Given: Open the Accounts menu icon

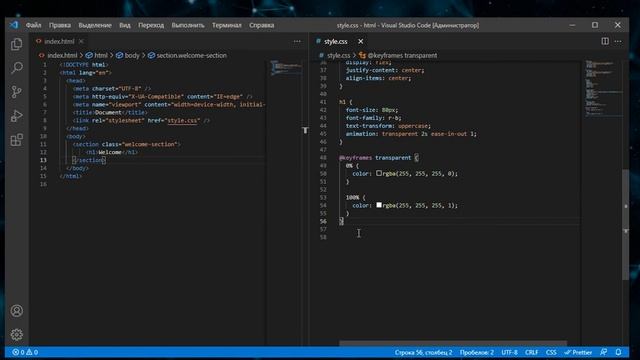Looking at the screenshot, I should click(x=17, y=311).
